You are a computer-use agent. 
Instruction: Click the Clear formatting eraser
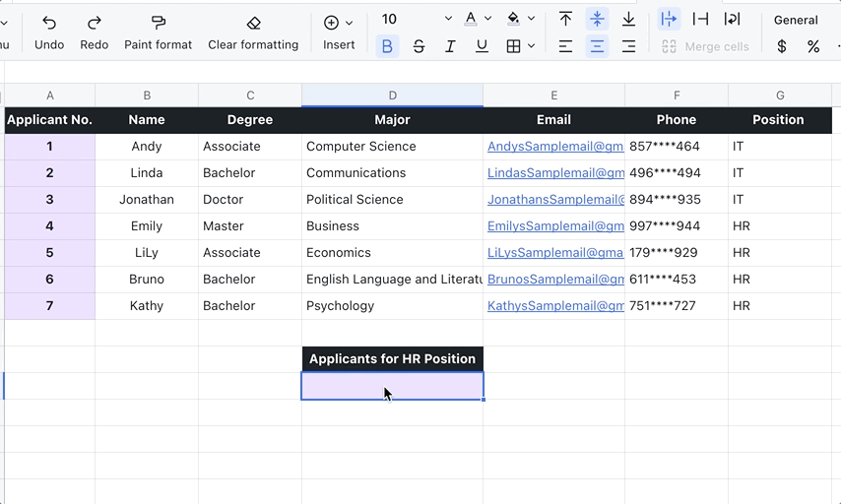pyautogui.click(x=253, y=23)
